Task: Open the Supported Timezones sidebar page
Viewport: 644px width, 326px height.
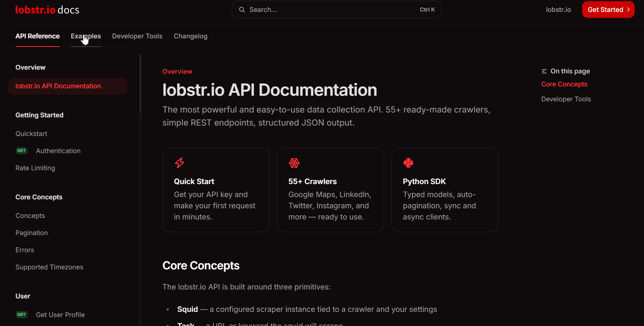Action: point(50,267)
